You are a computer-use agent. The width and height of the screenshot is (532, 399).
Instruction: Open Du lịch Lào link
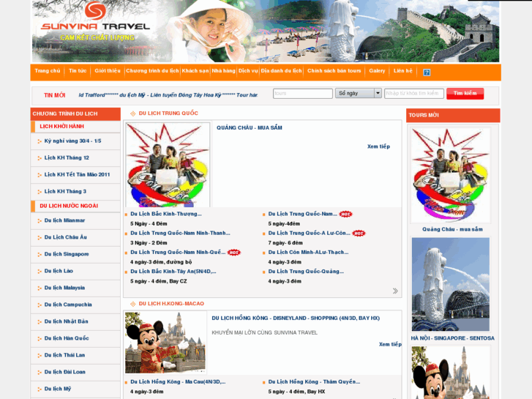click(x=59, y=271)
